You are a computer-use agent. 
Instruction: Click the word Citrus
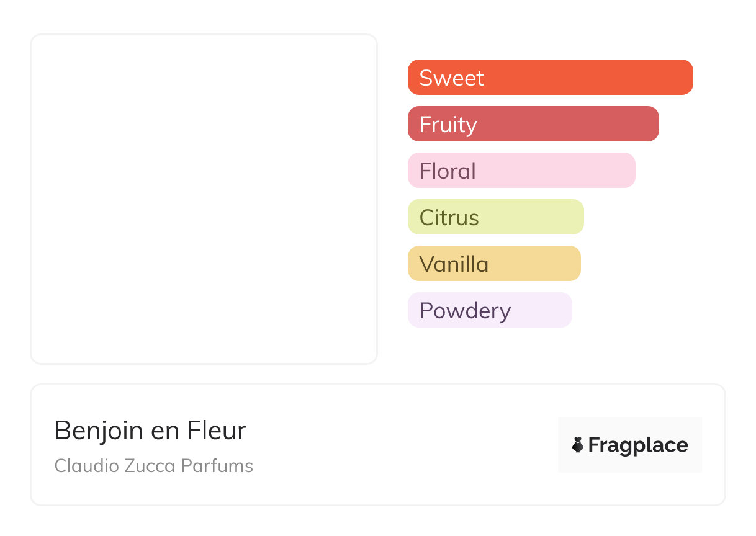(x=449, y=218)
